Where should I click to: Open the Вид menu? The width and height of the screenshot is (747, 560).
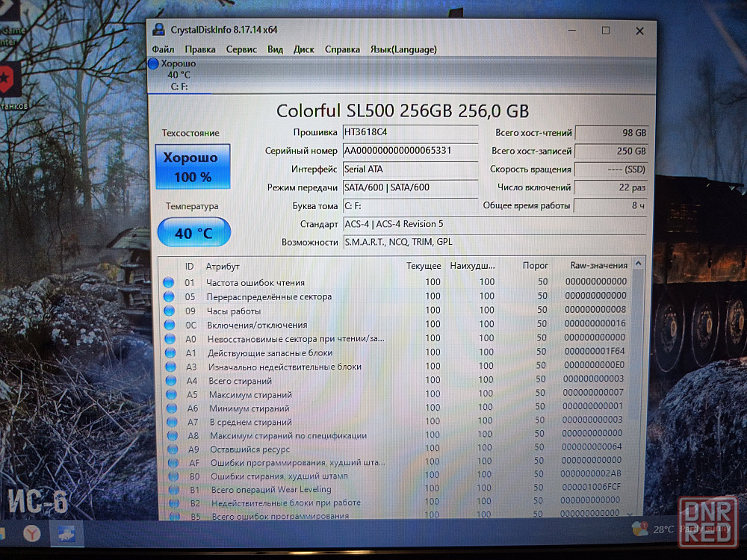pos(275,49)
